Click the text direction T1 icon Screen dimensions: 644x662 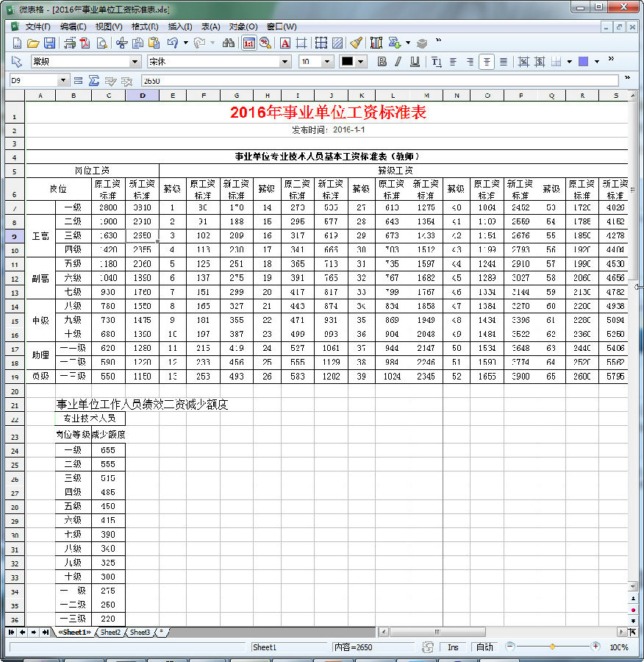coord(437,62)
